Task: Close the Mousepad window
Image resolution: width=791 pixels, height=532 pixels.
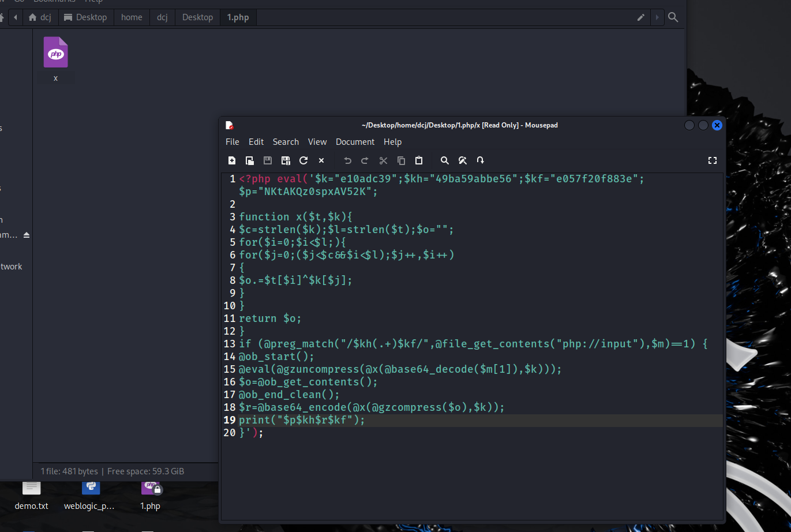Action: (x=717, y=125)
